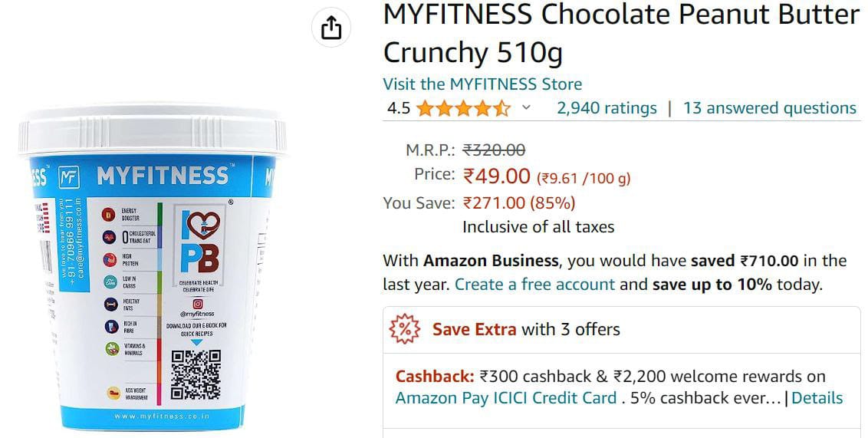Click the Save Extra discount badge icon
The height and width of the screenshot is (438, 868).
(405, 329)
